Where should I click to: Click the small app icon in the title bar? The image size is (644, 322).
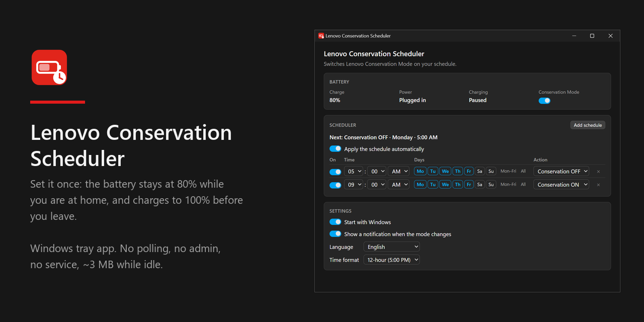[321, 36]
